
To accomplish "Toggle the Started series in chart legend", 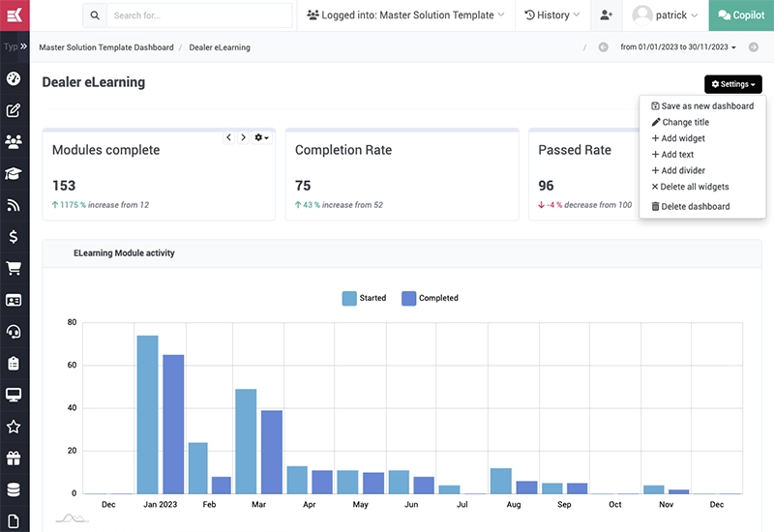I will click(364, 298).
